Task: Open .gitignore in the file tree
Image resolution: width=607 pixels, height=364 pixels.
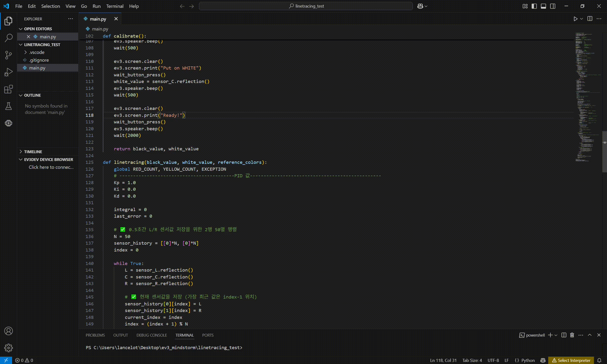Action: tap(39, 60)
